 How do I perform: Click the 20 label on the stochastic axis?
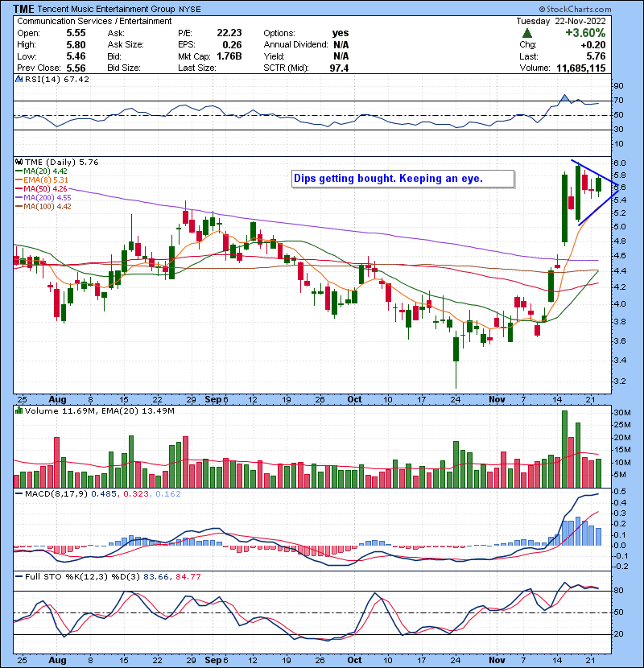point(618,634)
